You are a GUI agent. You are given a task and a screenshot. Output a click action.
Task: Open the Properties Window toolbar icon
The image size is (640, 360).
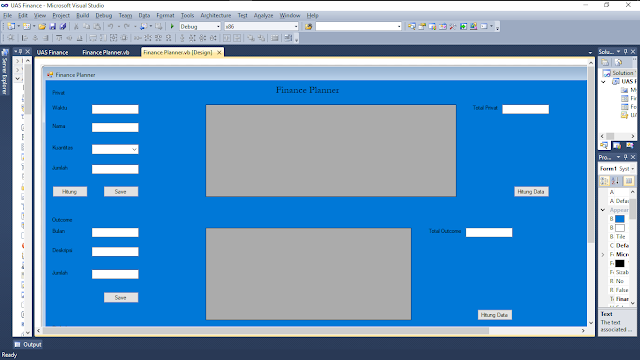click(422, 27)
